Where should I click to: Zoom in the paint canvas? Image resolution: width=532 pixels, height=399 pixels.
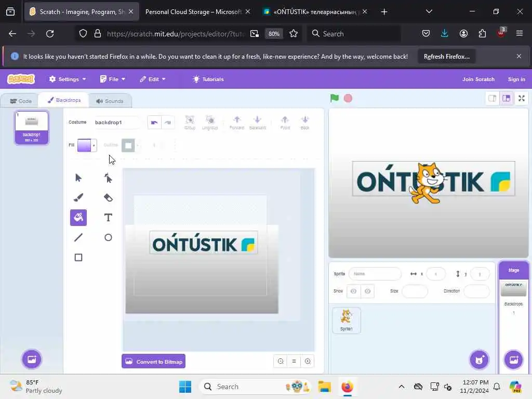click(308, 362)
